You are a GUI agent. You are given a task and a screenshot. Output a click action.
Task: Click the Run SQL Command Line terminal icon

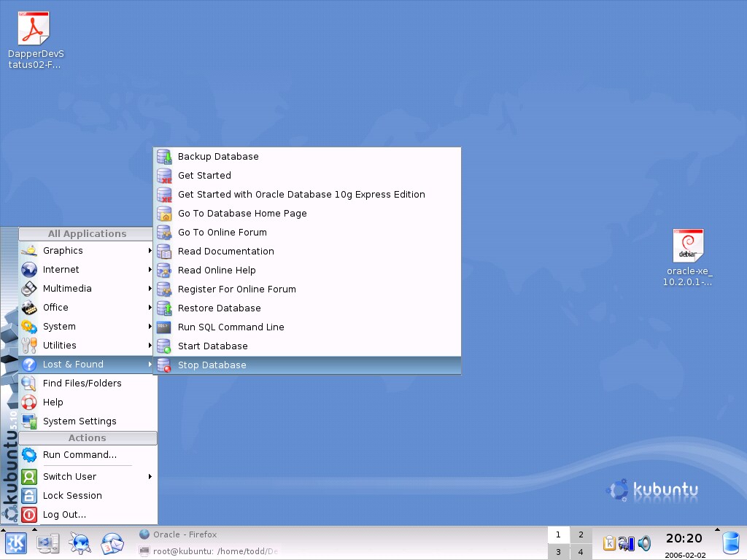[164, 327]
